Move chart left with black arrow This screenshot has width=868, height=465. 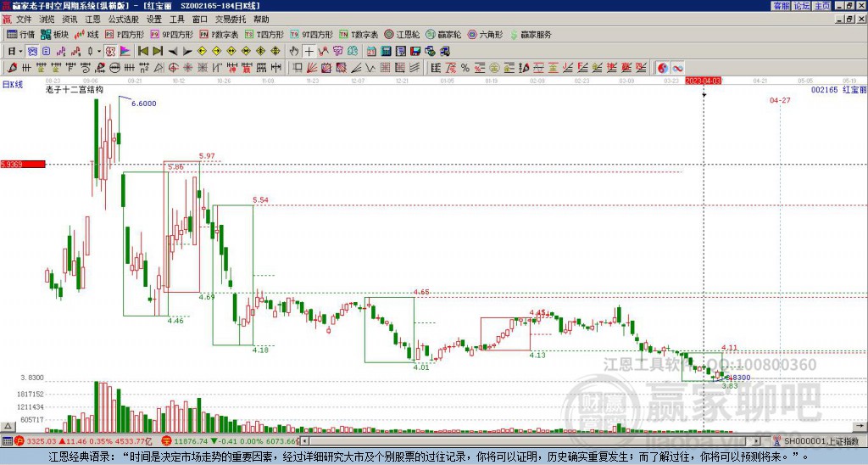coord(173,51)
